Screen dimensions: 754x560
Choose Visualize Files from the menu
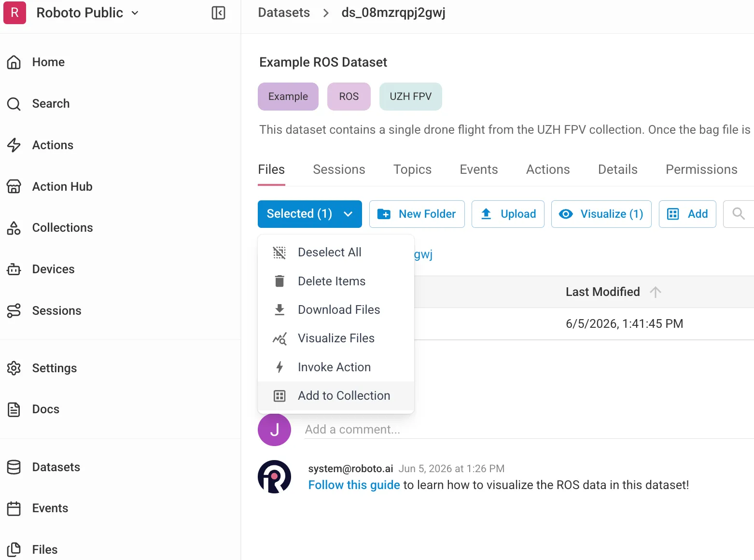[x=336, y=338]
